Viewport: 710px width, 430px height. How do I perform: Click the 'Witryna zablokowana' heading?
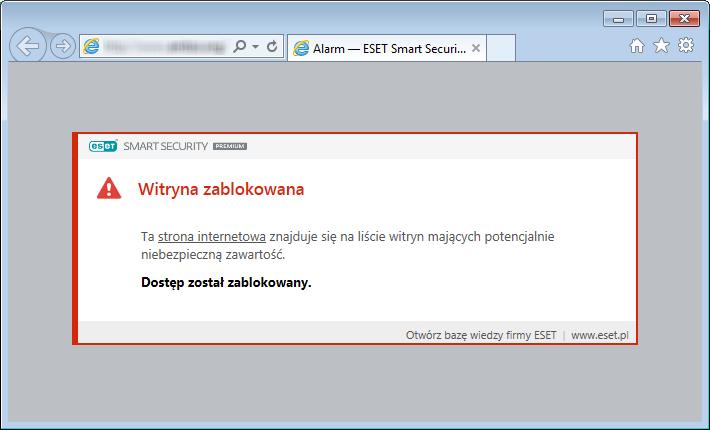(221, 189)
